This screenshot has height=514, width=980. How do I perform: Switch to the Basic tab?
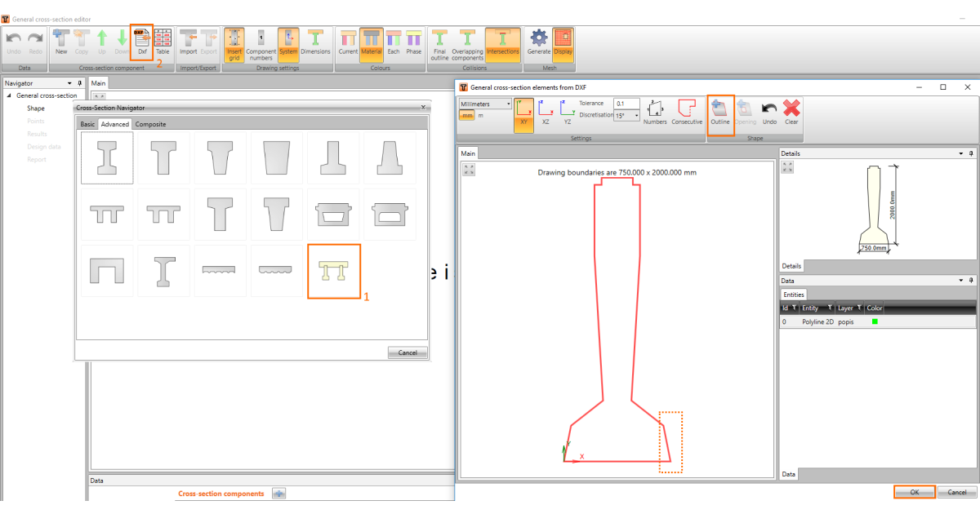coord(87,124)
